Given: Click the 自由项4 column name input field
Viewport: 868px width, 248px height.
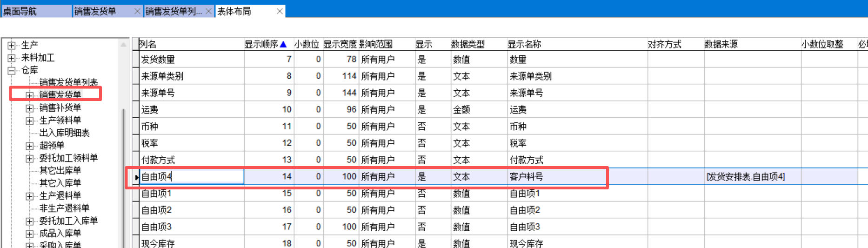Looking at the screenshot, I should [x=192, y=177].
